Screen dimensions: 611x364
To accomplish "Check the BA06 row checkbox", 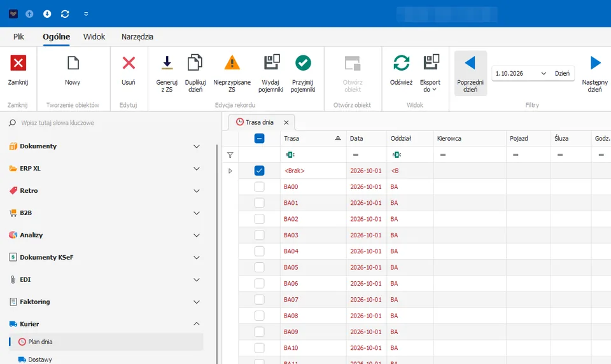I will click(259, 283).
